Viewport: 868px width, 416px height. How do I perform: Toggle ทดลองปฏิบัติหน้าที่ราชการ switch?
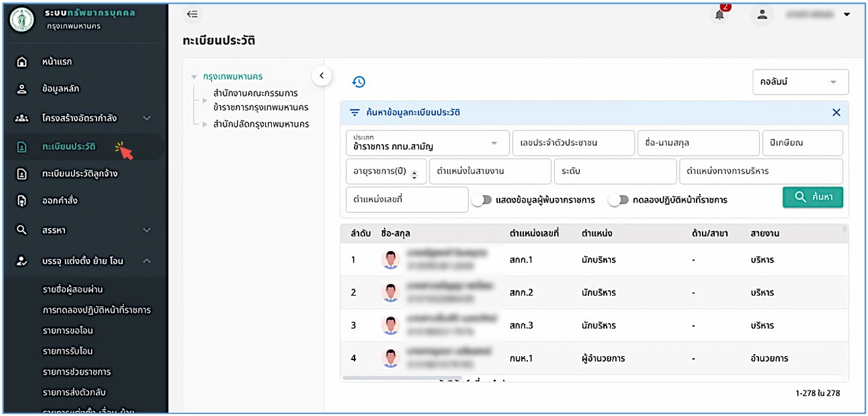tap(618, 200)
